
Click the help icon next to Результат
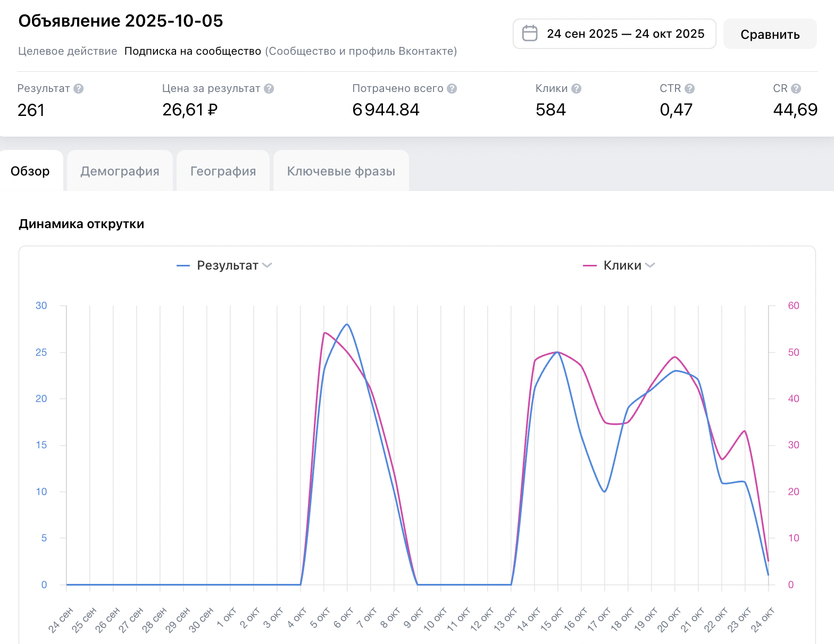coord(79,89)
